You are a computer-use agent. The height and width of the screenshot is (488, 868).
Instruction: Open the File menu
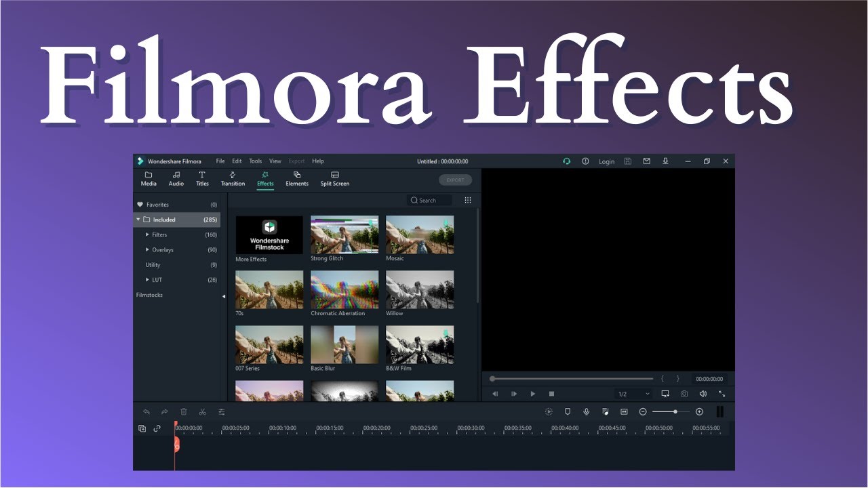coord(220,161)
